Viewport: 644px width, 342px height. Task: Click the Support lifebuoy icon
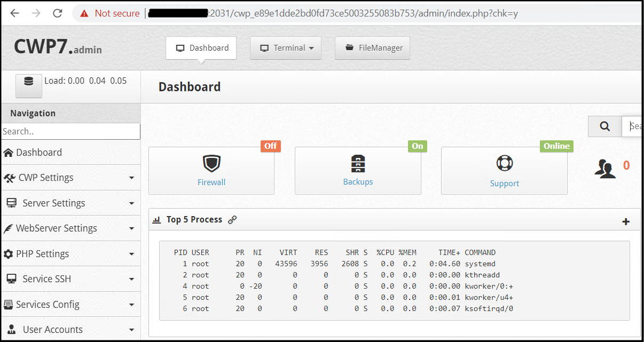point(505,163)
